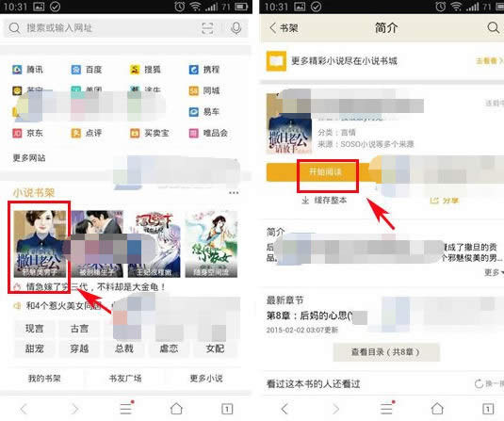Select the 现言 genre tag
Image resolution: width=504 pixels, height=421 pixels.
[35, 329]
